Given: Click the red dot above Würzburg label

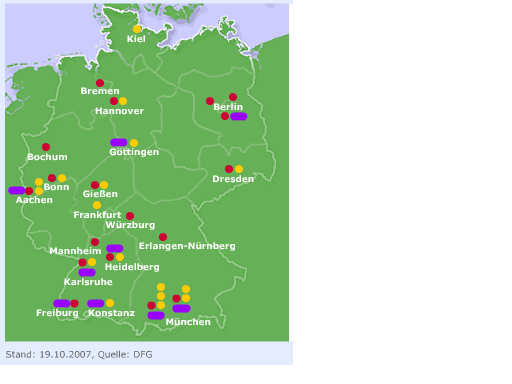Looking at the screenshot, I should click(x=130, y=216).
